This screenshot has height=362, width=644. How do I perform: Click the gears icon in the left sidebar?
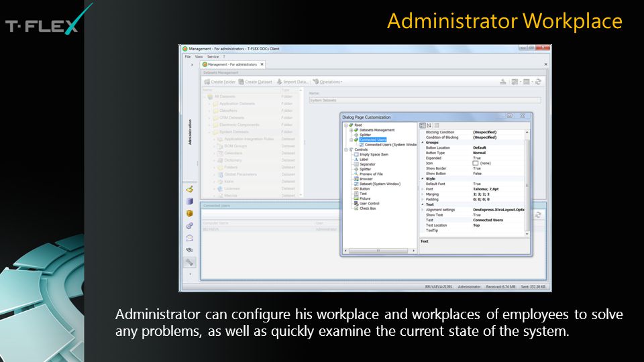pos(189,225)
